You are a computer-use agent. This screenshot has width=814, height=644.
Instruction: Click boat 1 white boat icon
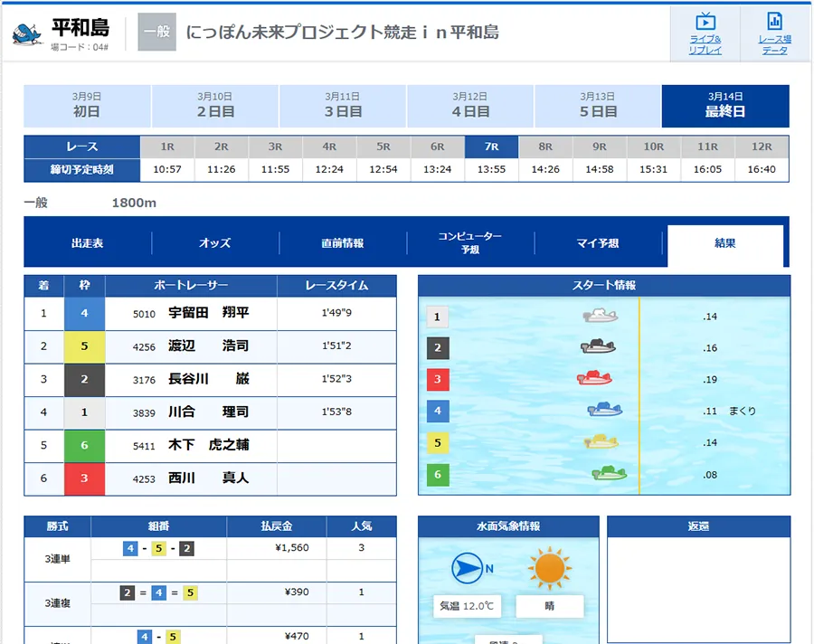601,317
